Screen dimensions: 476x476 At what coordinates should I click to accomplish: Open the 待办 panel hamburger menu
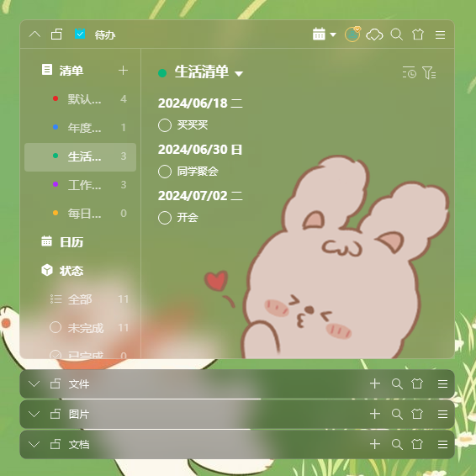[440, 35]
